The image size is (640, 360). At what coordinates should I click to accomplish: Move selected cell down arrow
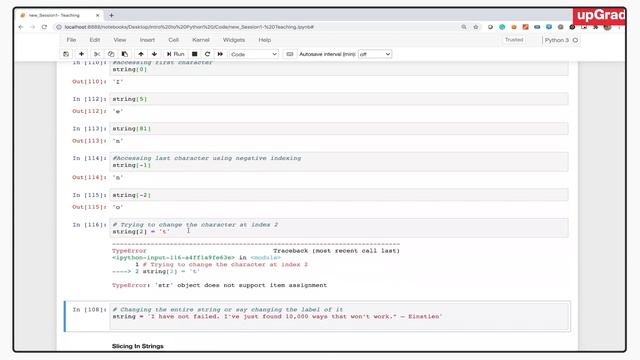click(x=154, y=54)
